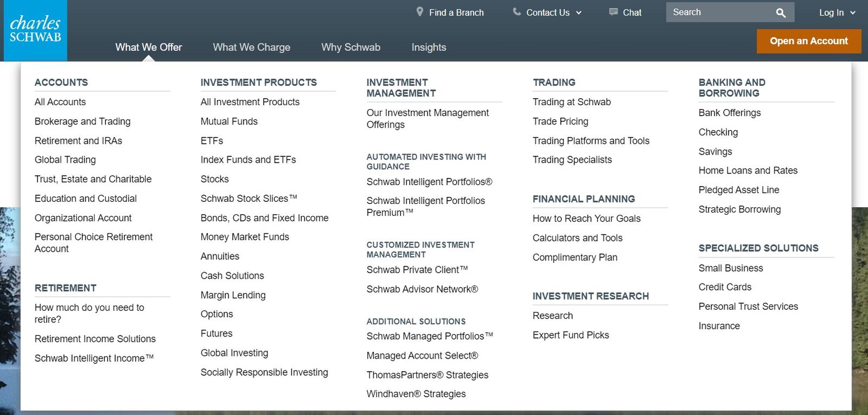Viewport: 868px width, 415px height.
Task: Open Schwab Advisor Network
Action: [x=423, y=289]
